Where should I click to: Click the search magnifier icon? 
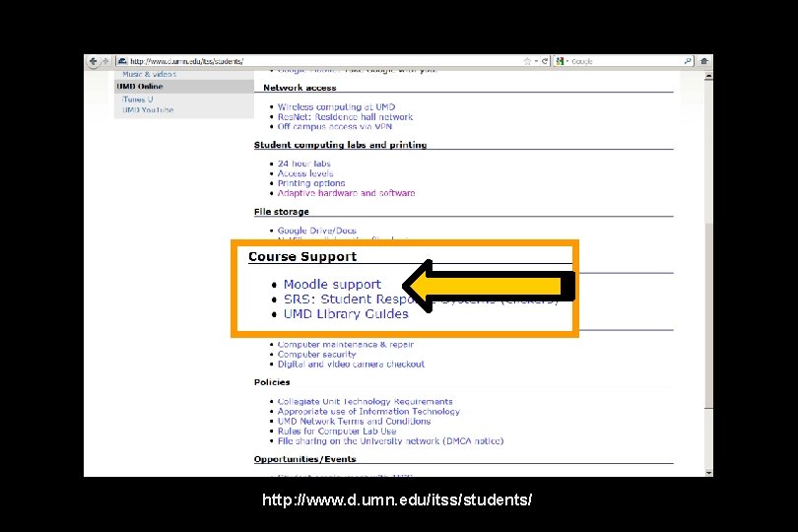(x=688, y=61)
